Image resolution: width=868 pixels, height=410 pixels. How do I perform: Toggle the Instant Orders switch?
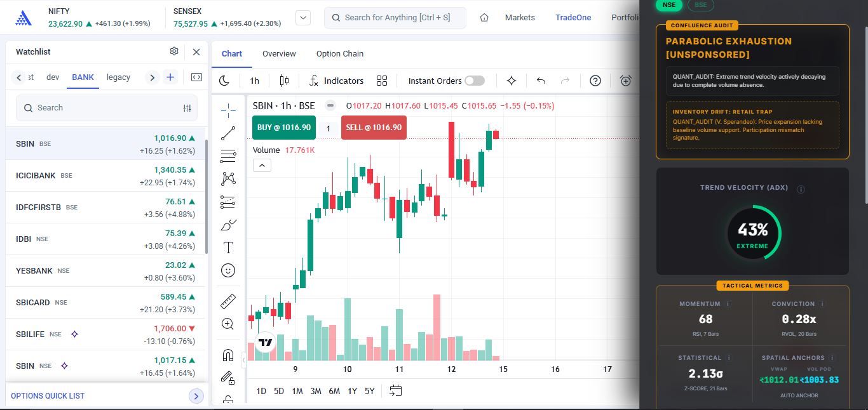click(x=475, y=81)
